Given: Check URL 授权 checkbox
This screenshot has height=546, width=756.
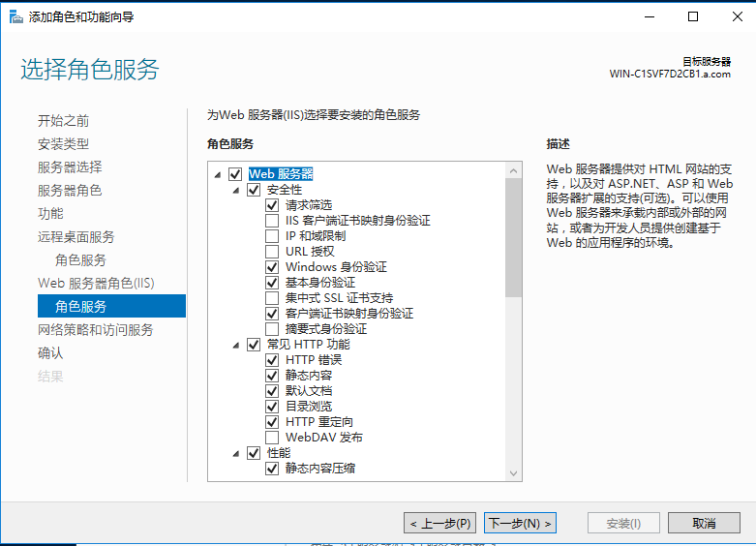Looking at the screenshot, I should pos(272,252).
